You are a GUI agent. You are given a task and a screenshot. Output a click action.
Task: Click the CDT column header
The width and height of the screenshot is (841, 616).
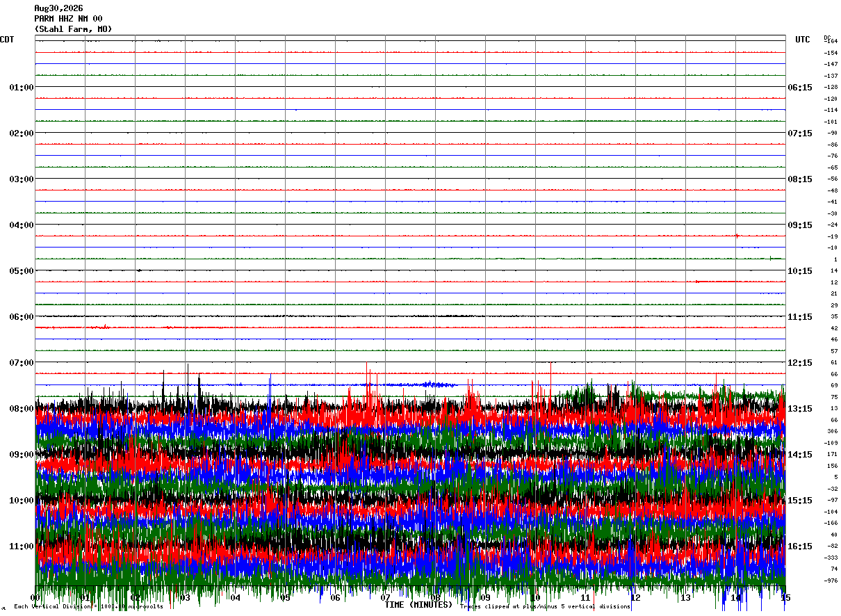(x=7, y=40)
